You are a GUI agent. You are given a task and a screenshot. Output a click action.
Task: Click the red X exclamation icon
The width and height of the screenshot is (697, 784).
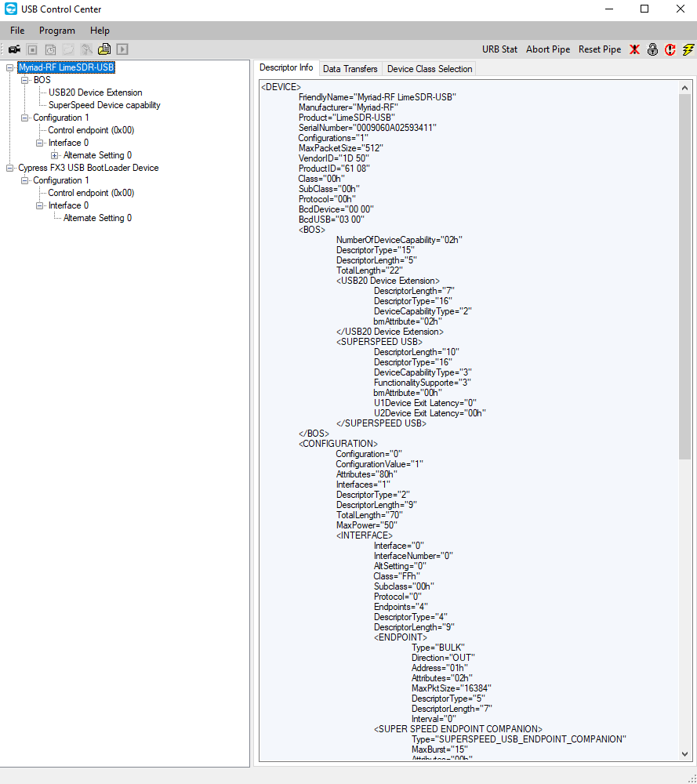[x=634, y=49]
